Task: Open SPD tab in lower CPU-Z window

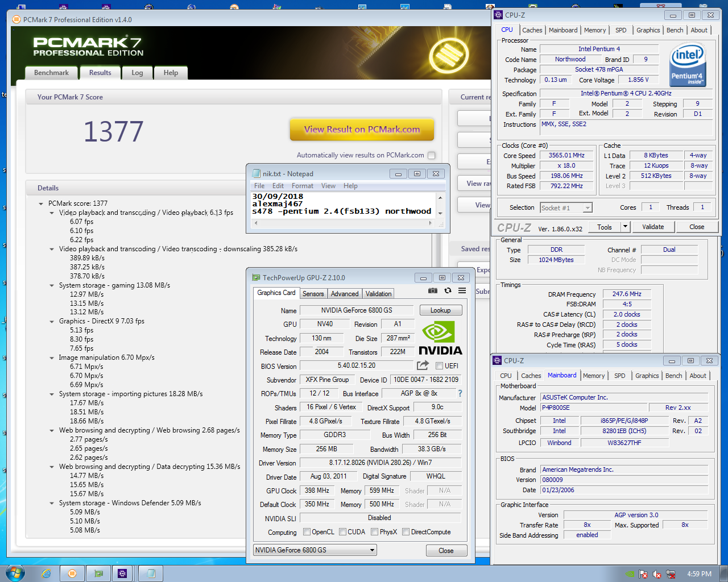Action: point(620,376)
